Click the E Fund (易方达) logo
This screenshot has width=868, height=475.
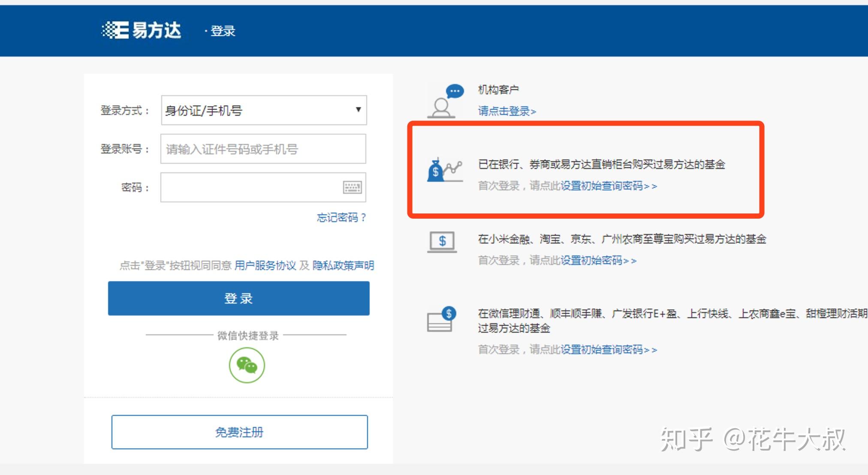[x=141, y=30]
